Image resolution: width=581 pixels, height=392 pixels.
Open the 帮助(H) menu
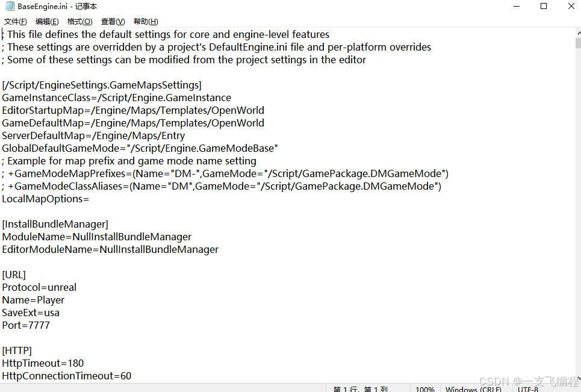tap(146, 22)
